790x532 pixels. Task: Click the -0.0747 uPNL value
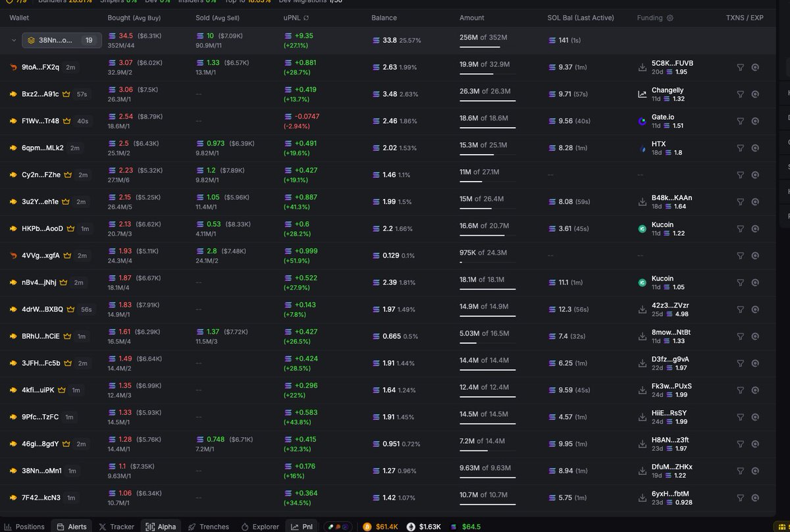click(x=307, y=117)
